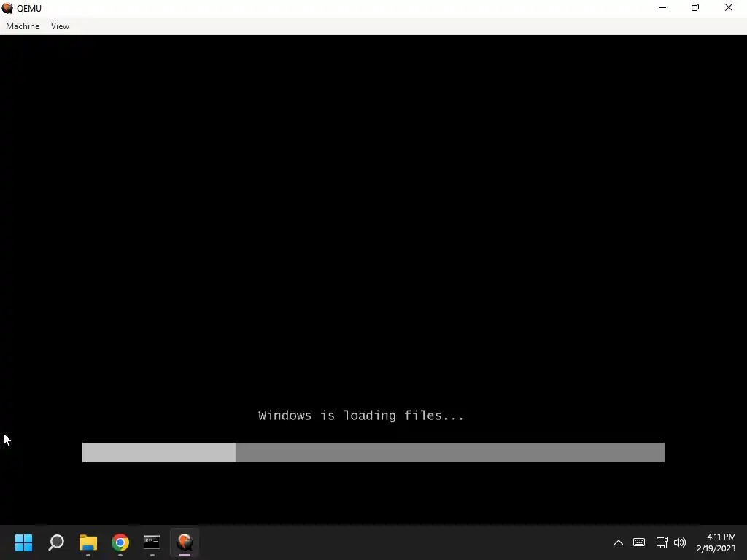Select QEMU app icon in taskbar
Image resolution: width=747 pixels, height=560 pixels.
[185, 542]
